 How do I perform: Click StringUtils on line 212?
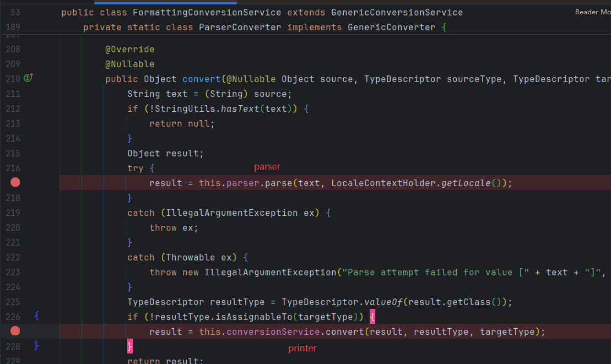pos(185,108)
